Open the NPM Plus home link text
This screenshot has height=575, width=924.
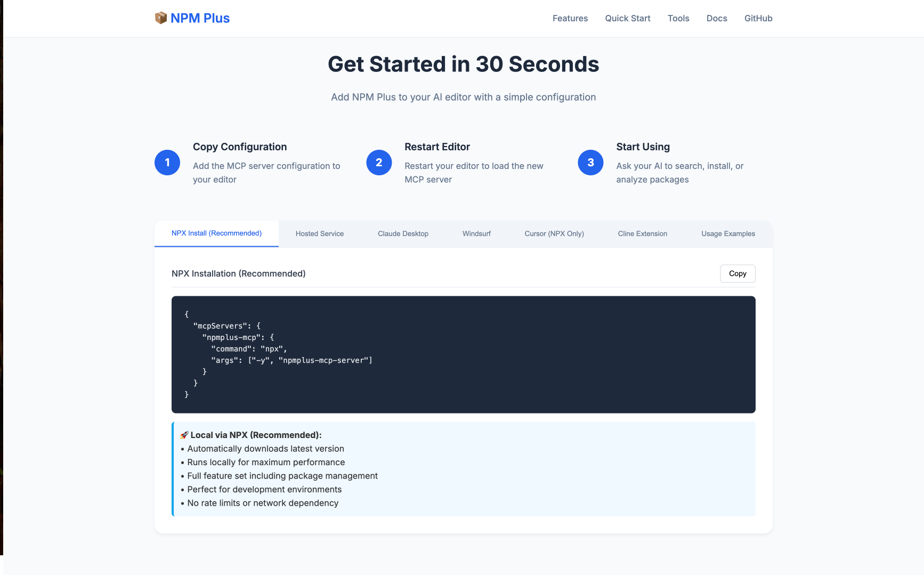click(x=200, y=18)
